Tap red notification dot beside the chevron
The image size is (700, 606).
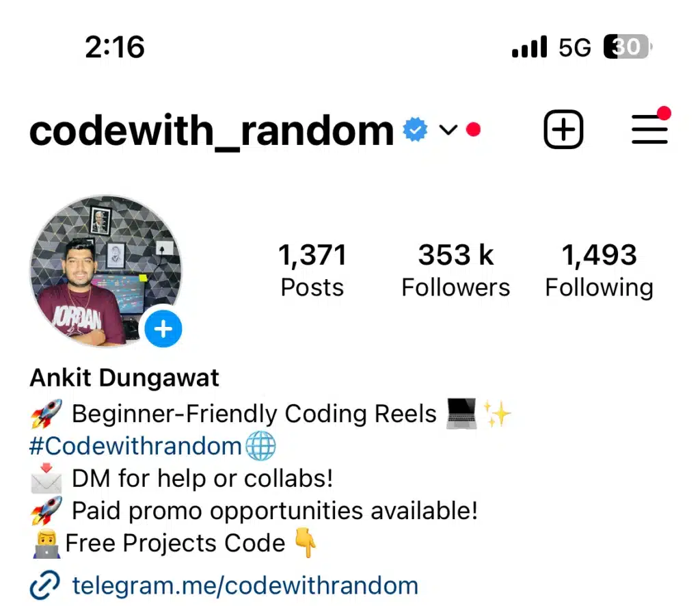point(473,129)
